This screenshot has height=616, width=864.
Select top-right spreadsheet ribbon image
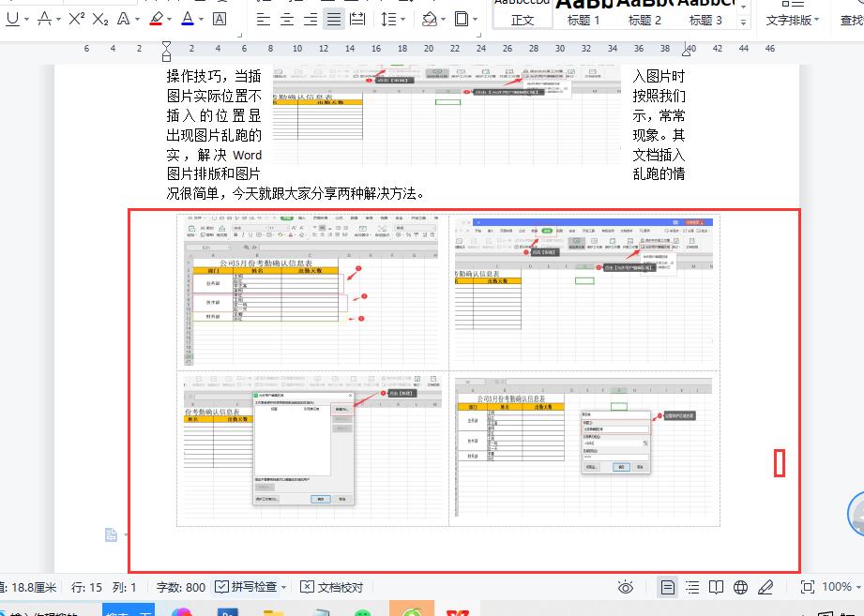(x=584, y=292)
